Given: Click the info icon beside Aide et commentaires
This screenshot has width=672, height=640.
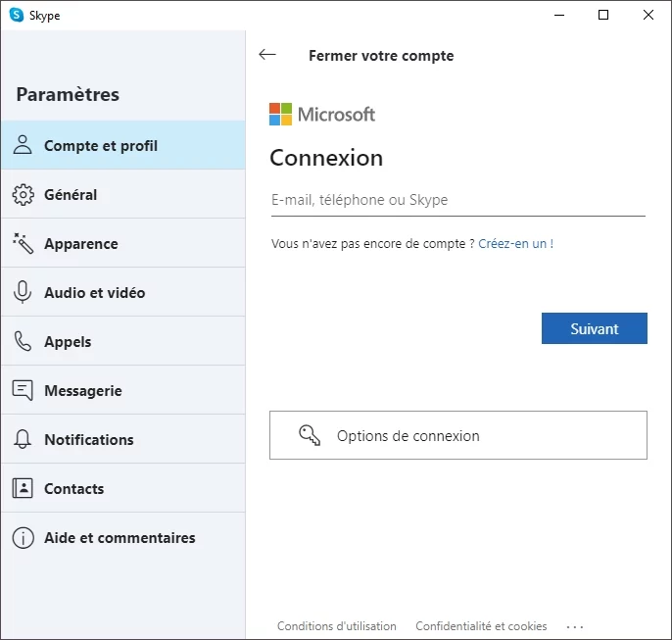Looking at the screenshot, I should point(23,537).
